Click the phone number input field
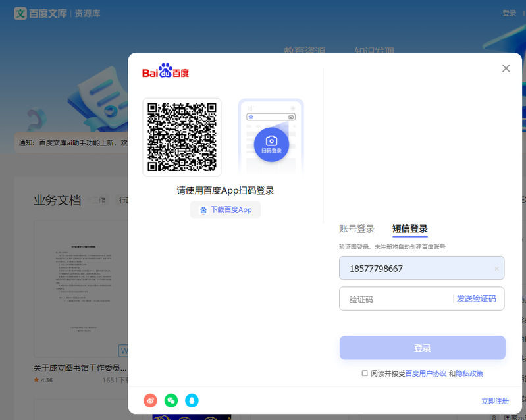Image resolution: width=526 pixels, height=420 pixels. tap(415, 269)
